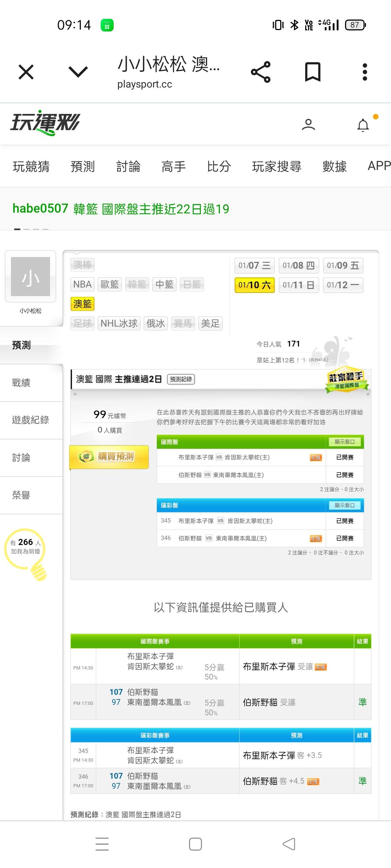Click VS icon in 國際盤 伯斯野貓 row
This screenshot has height=868, width=391.
click(x=207, y=475)
